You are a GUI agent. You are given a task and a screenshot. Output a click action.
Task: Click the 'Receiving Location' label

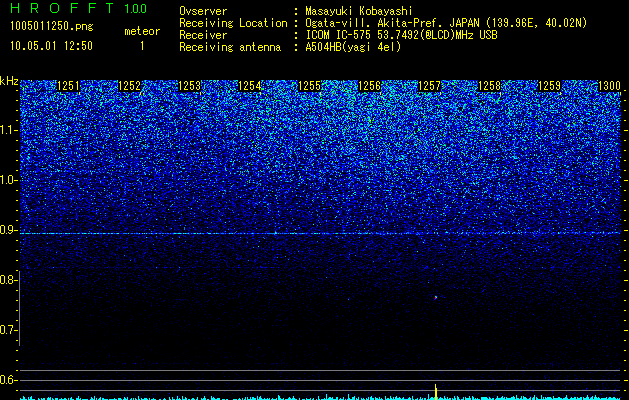coord(233,23)
